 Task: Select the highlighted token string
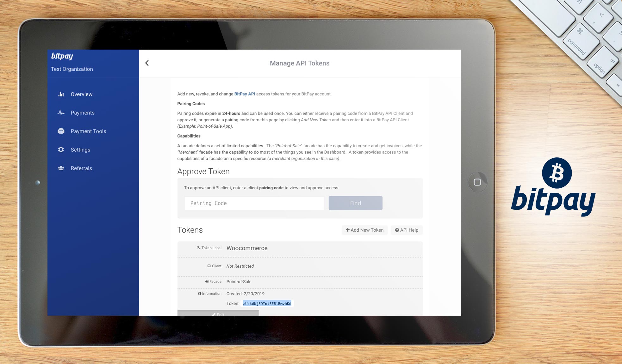click(x=267, y=304)
